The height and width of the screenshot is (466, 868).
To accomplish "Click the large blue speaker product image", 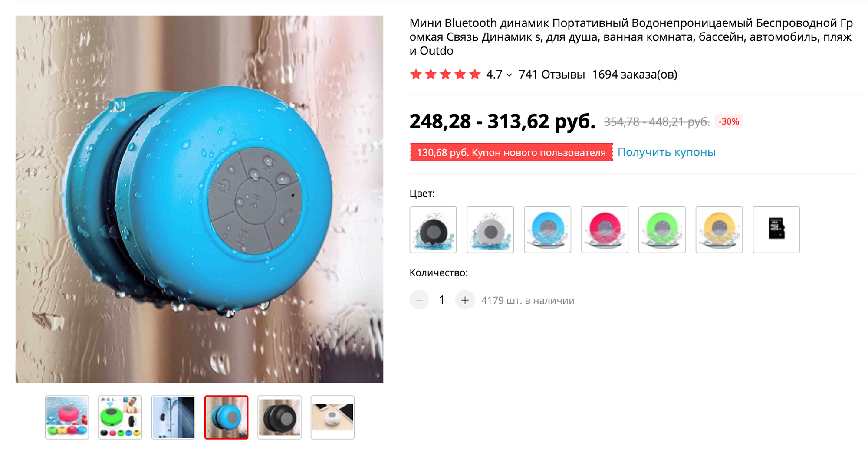I will coord(199,199).
